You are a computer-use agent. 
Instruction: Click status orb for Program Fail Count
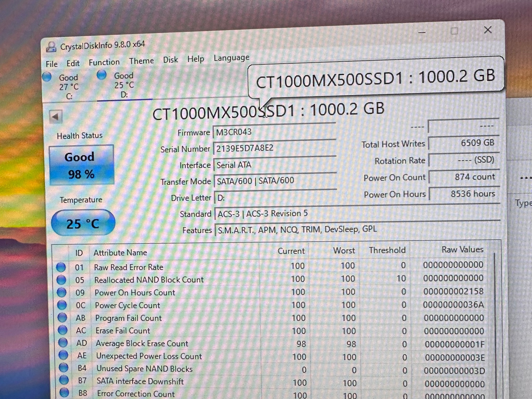[62, 318]
